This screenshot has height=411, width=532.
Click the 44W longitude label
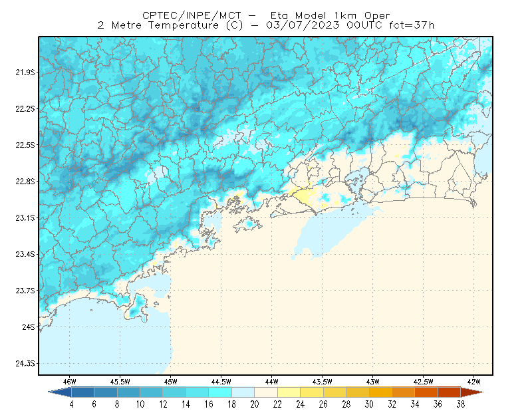pos(272,382)
